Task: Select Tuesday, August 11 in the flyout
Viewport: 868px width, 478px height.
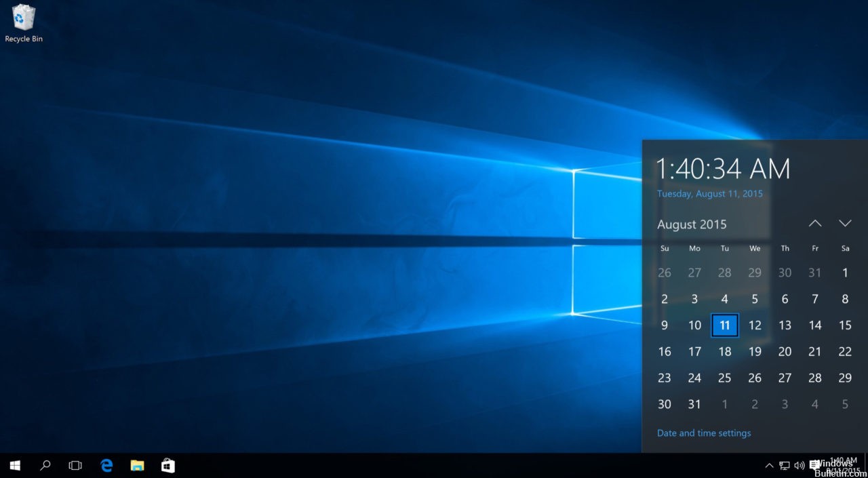Action: (709, 193)
